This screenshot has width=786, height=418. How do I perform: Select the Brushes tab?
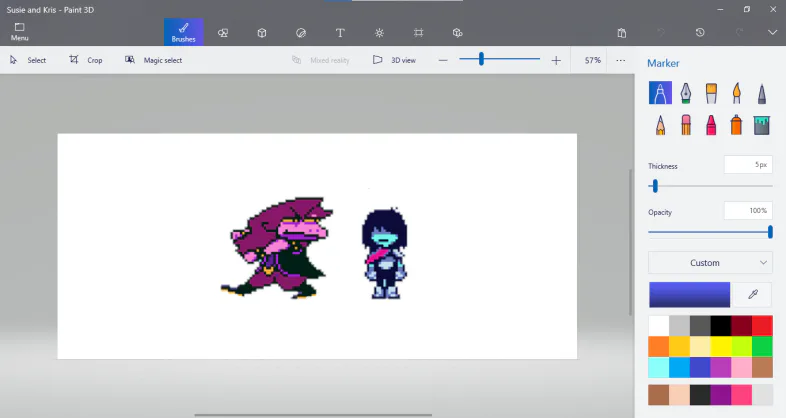pyautogui.click(x=183, y=32)
